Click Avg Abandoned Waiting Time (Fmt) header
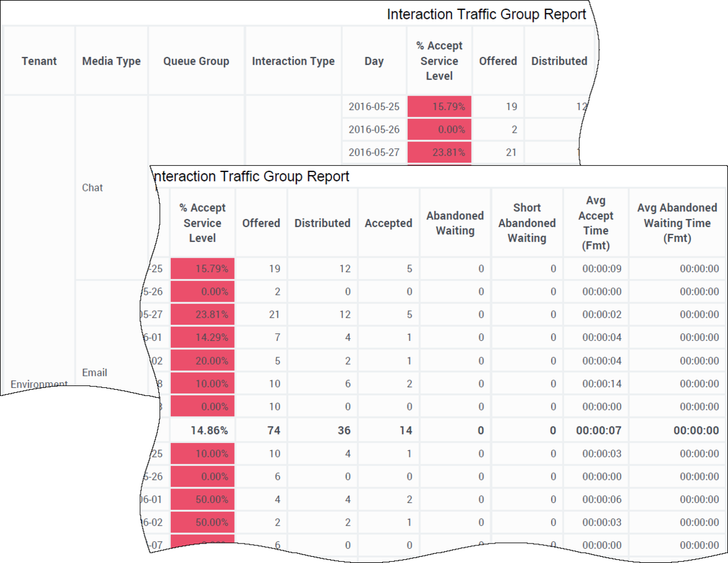The height and width of the screenshot is (563, 728). 677,223
